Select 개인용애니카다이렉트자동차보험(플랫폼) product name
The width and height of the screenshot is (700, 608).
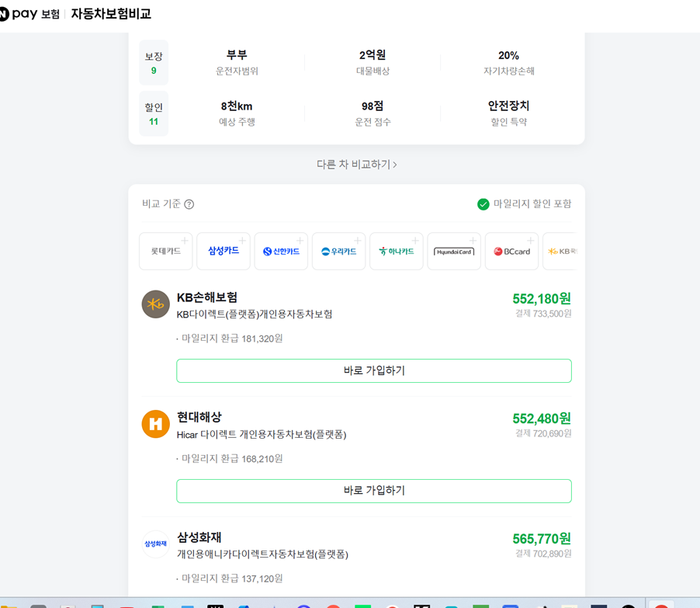262,554
